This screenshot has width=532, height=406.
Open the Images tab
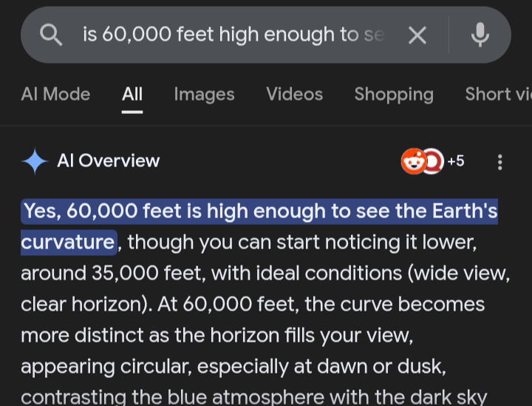pos(204,94)
